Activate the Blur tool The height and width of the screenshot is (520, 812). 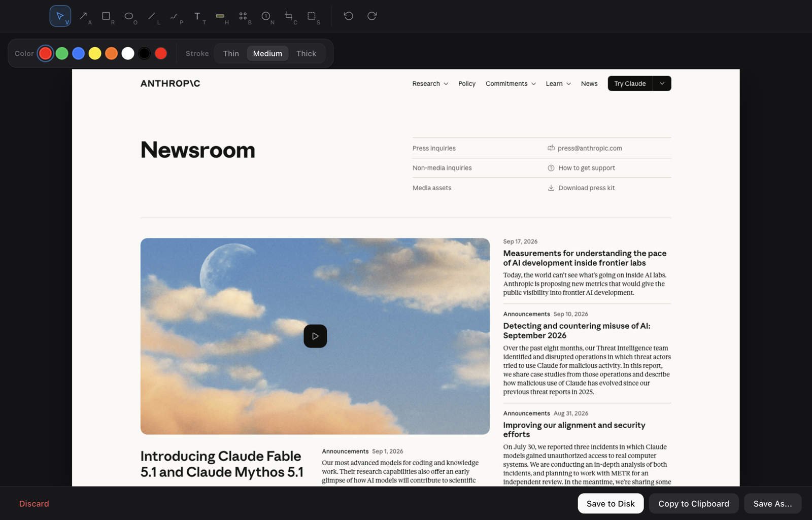(243, 16)
